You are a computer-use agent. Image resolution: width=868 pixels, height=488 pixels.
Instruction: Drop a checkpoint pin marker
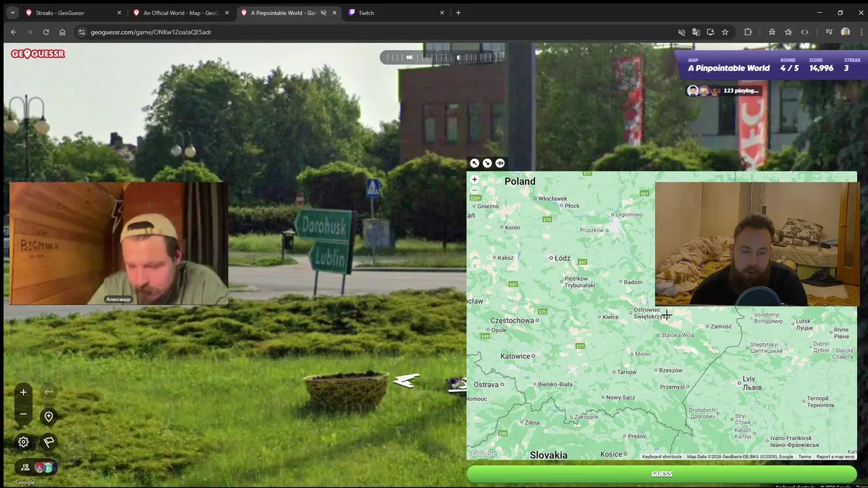[49, 416]
